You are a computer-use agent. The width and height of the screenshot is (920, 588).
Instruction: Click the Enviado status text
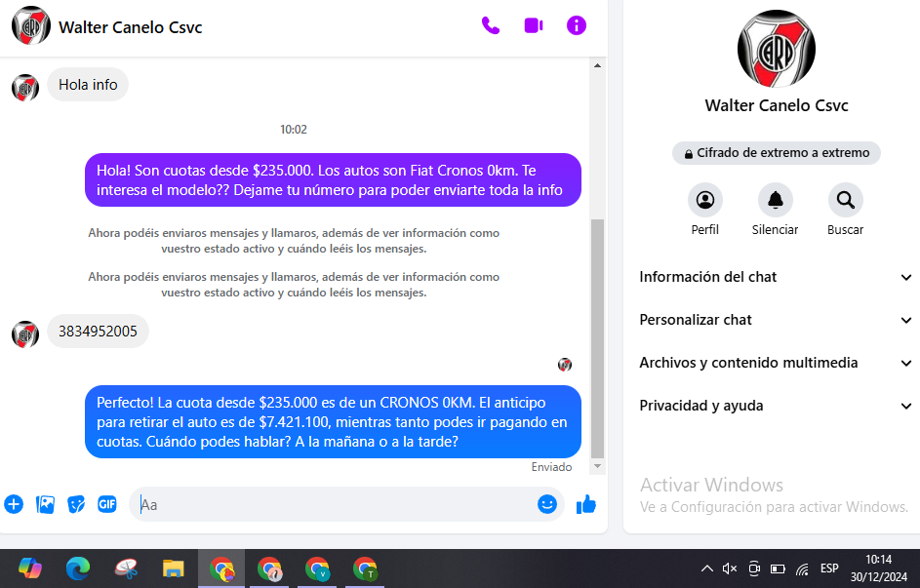pos(551,467)
